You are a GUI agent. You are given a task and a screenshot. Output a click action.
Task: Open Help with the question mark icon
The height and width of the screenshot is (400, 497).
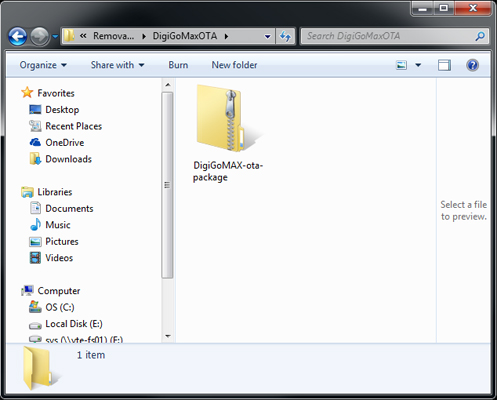472,65
